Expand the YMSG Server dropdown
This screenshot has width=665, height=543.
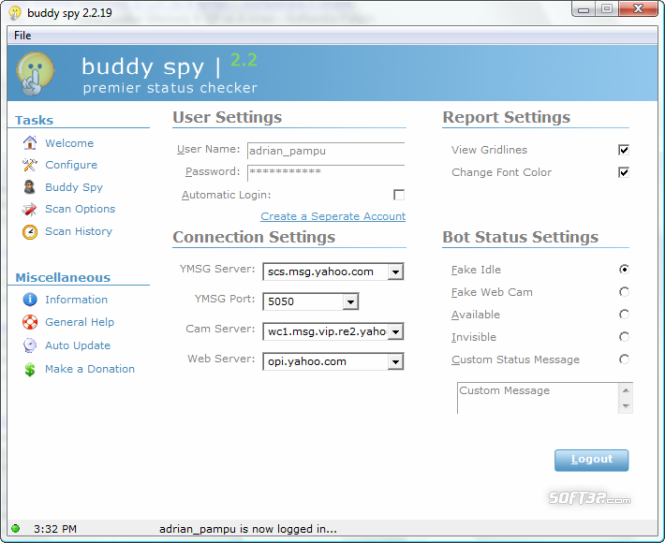click(396, 272)
